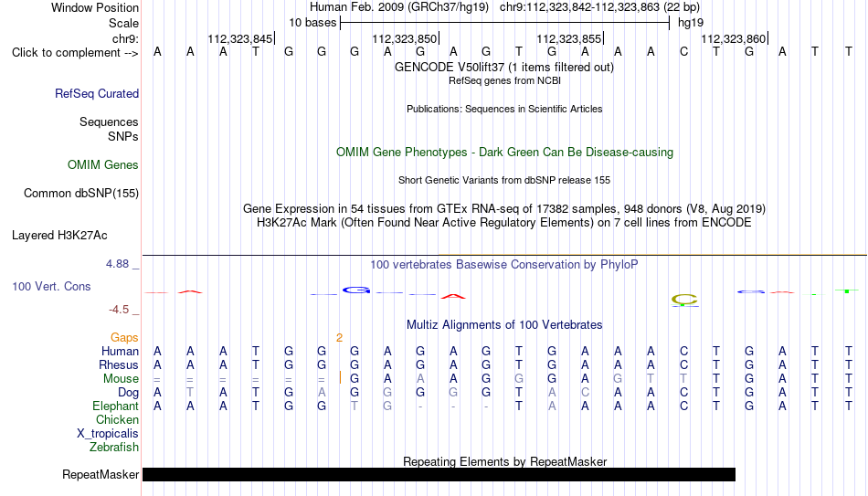Click the Gaps row label
The width and height of the screenshot is (868, 496).
(x=124, y=338)
